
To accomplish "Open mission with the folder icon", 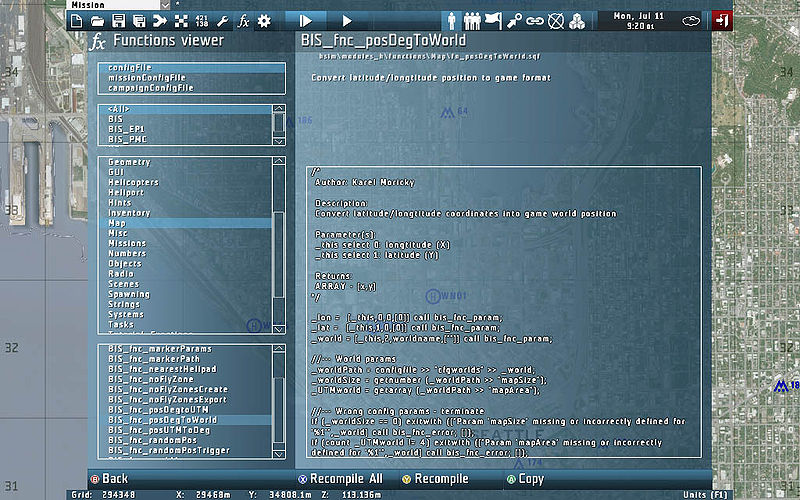I will (x=97, y=21).
